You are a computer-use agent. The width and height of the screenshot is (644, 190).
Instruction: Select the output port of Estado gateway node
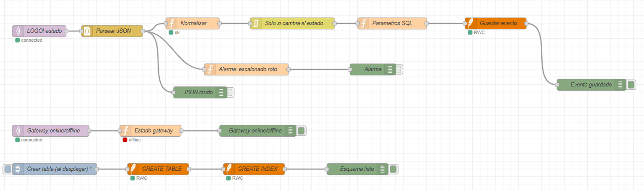(181, 131)
